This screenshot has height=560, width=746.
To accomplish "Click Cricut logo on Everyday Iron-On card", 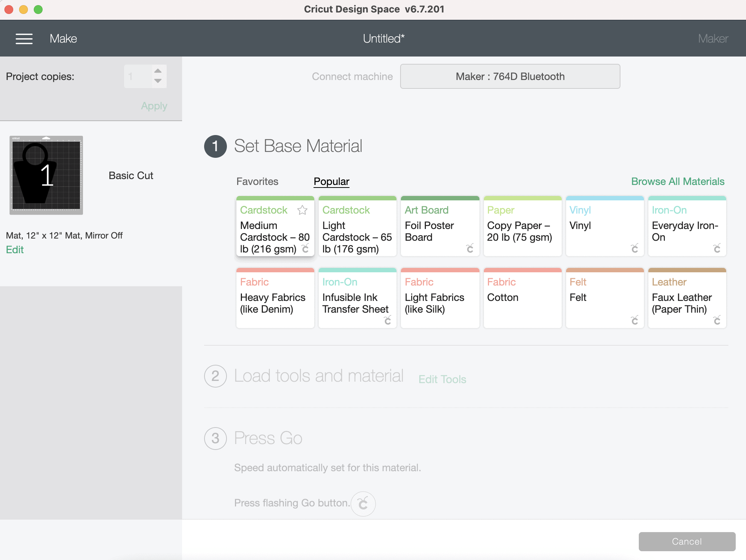I will (717, 248).
